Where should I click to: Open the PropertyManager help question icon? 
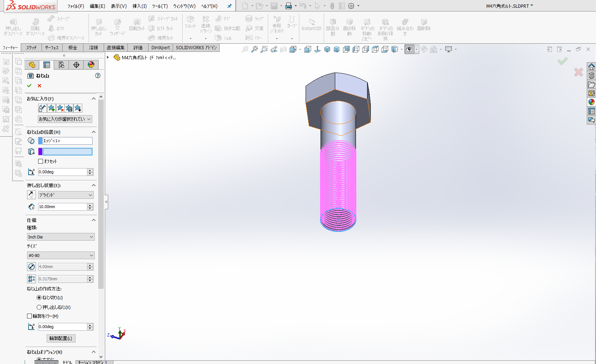98,76
